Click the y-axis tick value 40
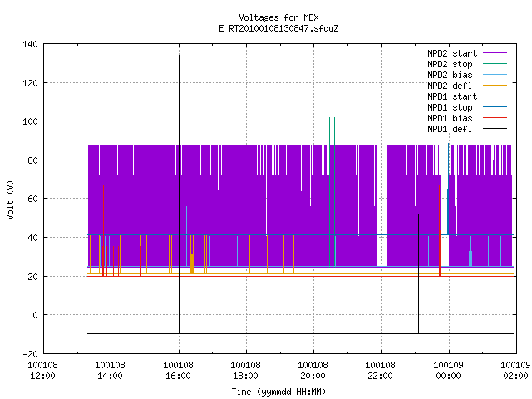Viewport: 532px width, 399px height. click(x=33, y=238)
